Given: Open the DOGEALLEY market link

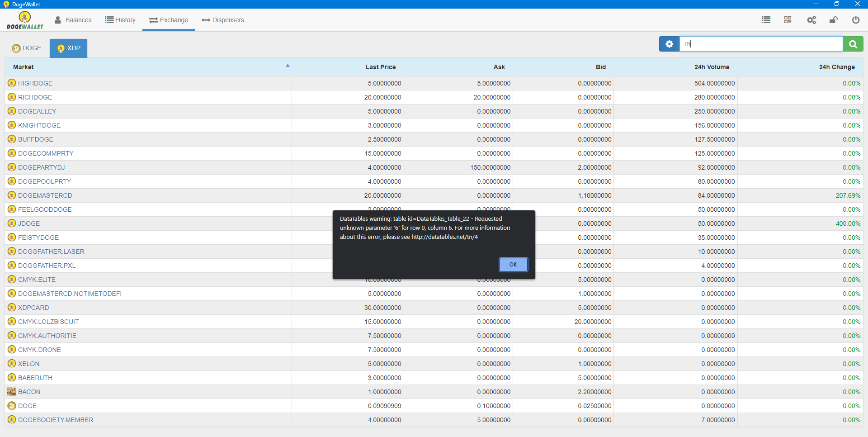Looking at the screenshot, I should pyautogui.click(x=37, y=111).
